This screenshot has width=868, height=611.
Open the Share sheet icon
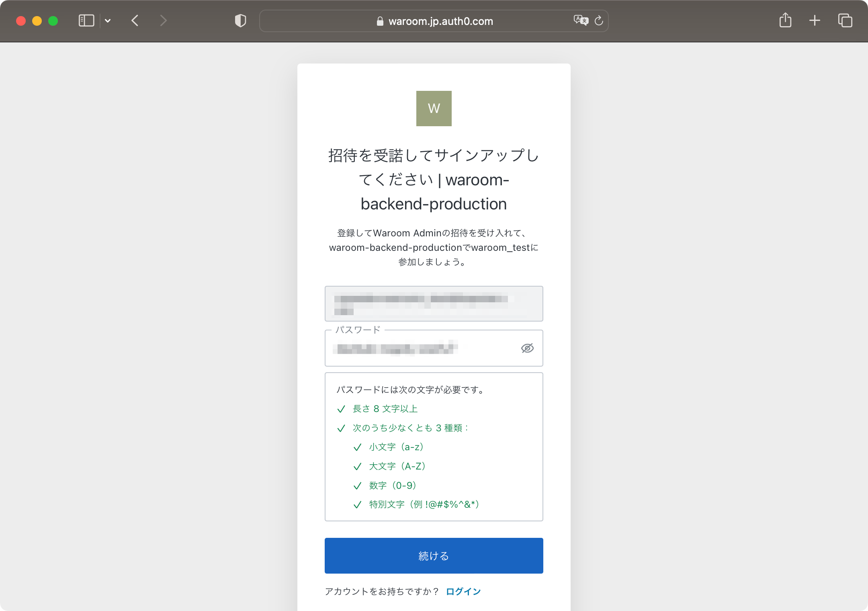click(x=785, y=21)
